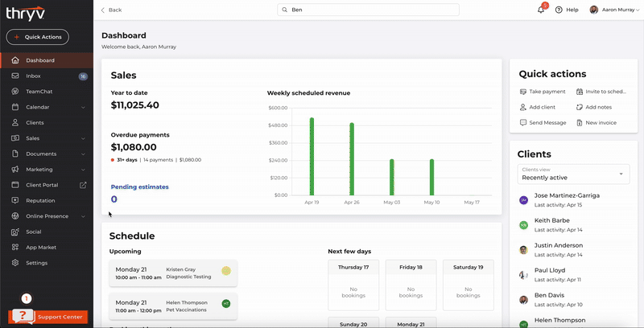644x328 pixels.
Task: Click the Take payment icon
Action: (522, 92)
